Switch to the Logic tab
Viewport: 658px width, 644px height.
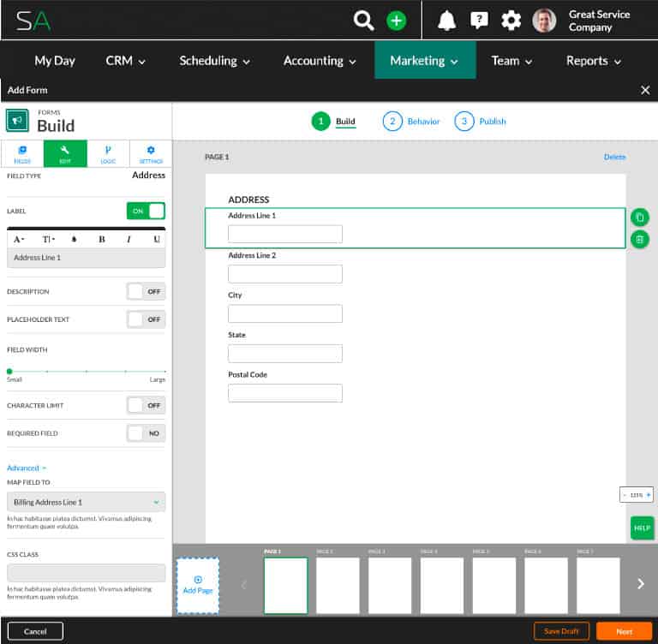[x=108, y=153]
